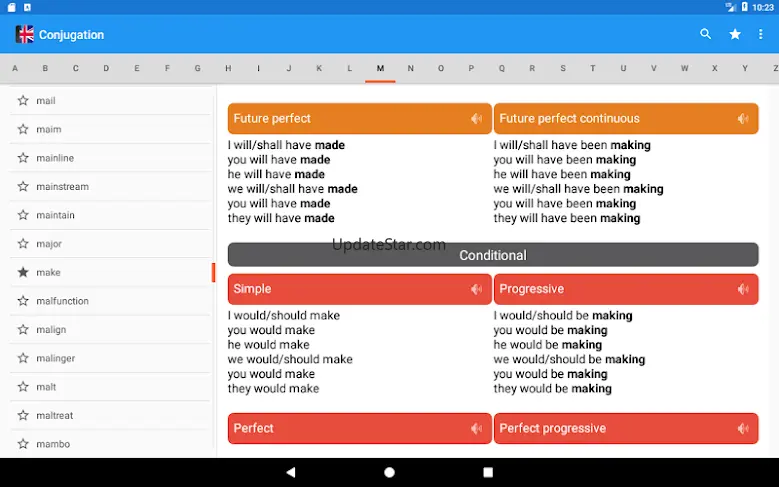Switch to the letter H tab
The width and height of the screenshot is (779, 487).
[x=228, y=68]
